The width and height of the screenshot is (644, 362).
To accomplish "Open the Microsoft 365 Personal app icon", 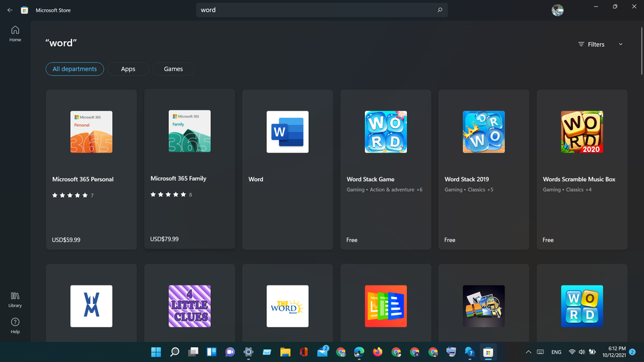I will click(91, 132).
